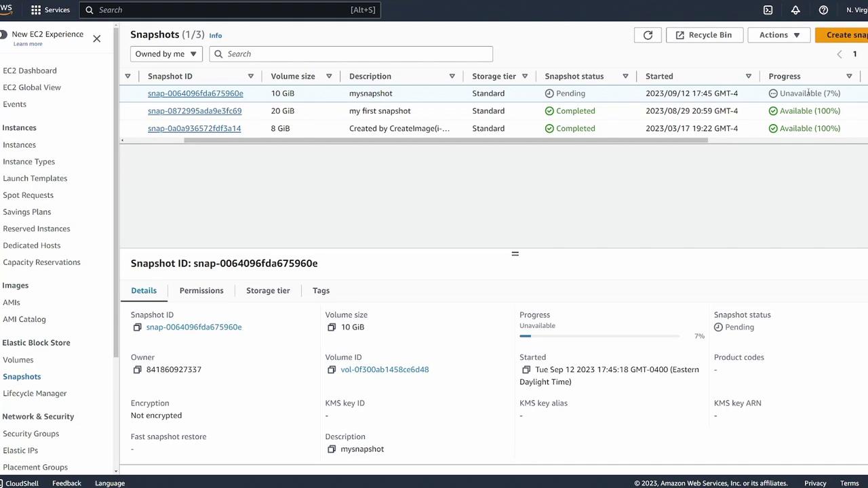The height and width of the screenshot is (488, 868).
Task: Copy the Volume ID value
Action: (x=332, y=370)
